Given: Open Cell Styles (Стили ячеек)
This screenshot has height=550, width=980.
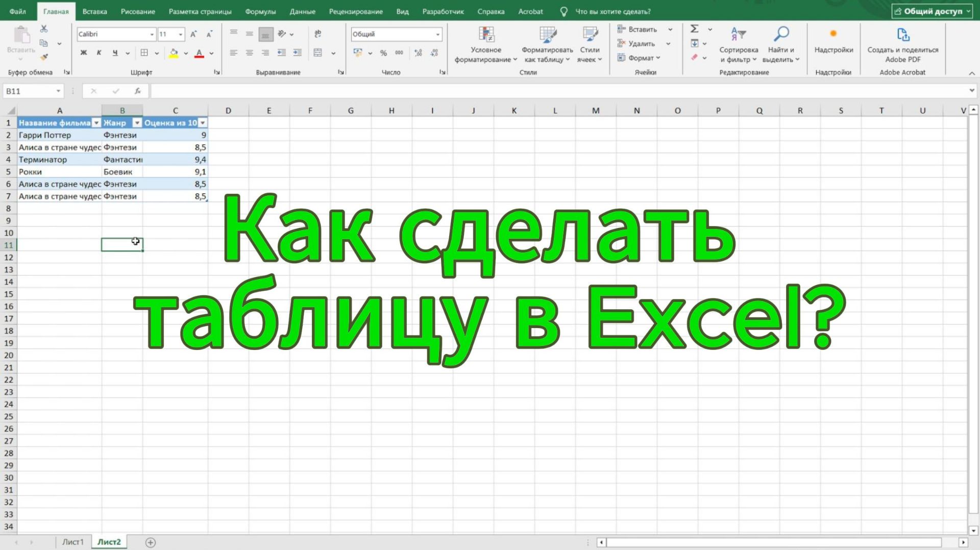Looking at the screenshot, I should pos(590,45).
